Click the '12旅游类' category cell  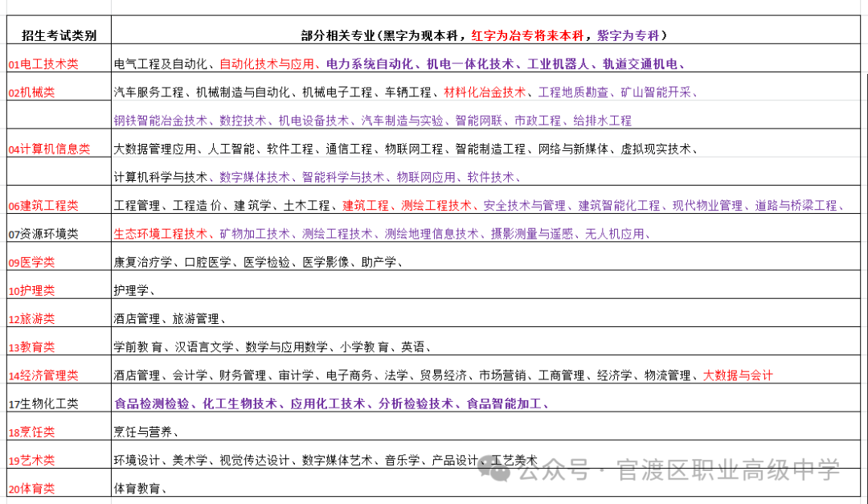coord(59,313)
